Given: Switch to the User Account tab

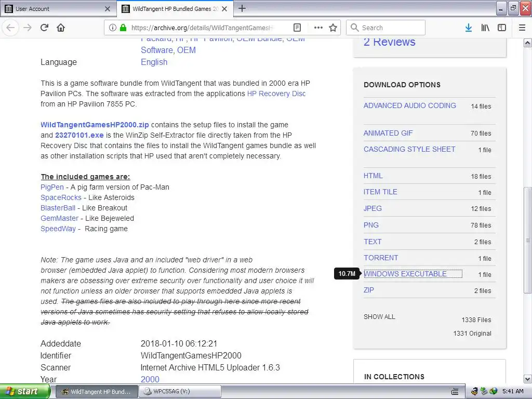Looking at the screenshot, I should click(x=58, y=9).
